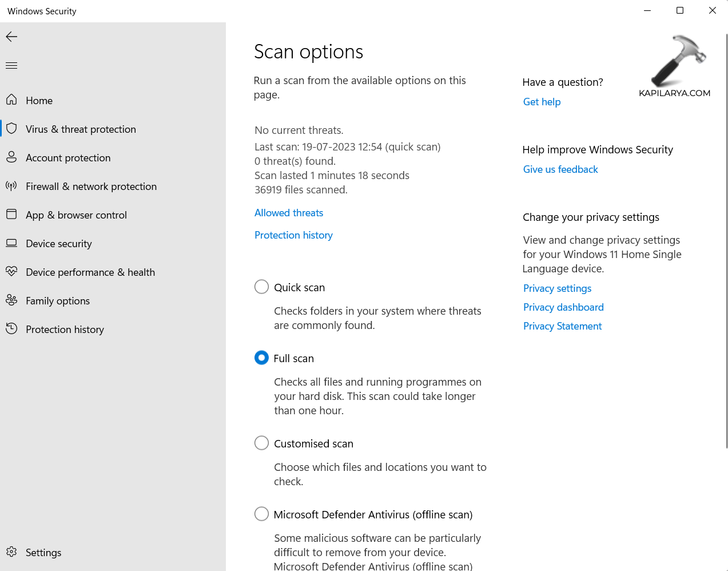Click the Virus & threat protection shield icon

click(11, 129)
